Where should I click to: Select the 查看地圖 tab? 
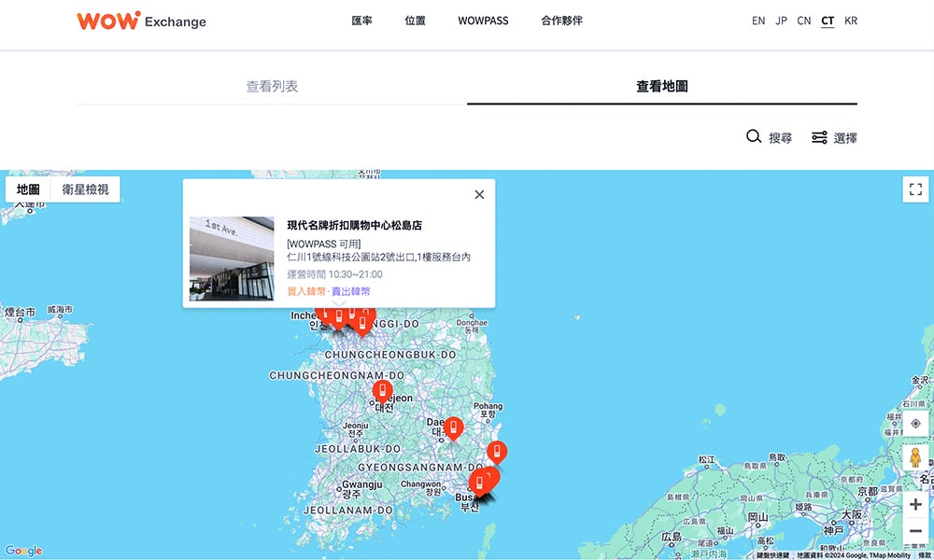(x=662, y=86)
